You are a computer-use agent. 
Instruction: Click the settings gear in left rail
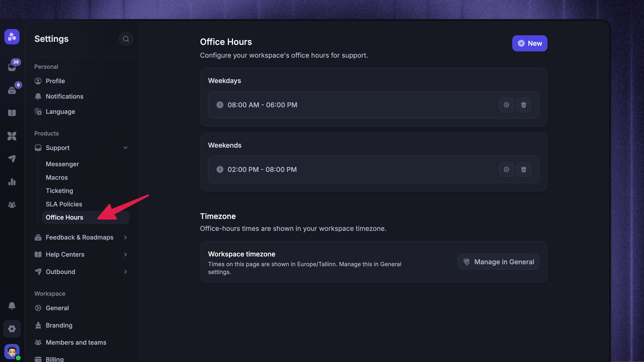pyautogui.click(x=12, y=329)
